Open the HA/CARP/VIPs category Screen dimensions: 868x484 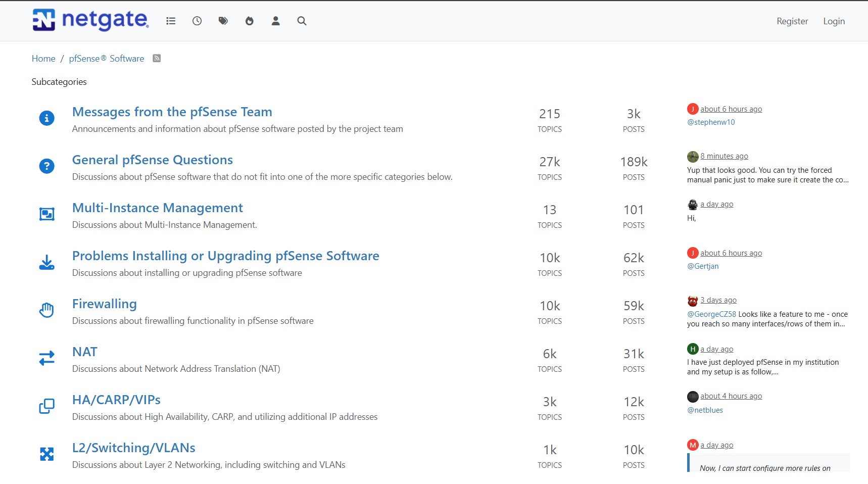(116, 400)
